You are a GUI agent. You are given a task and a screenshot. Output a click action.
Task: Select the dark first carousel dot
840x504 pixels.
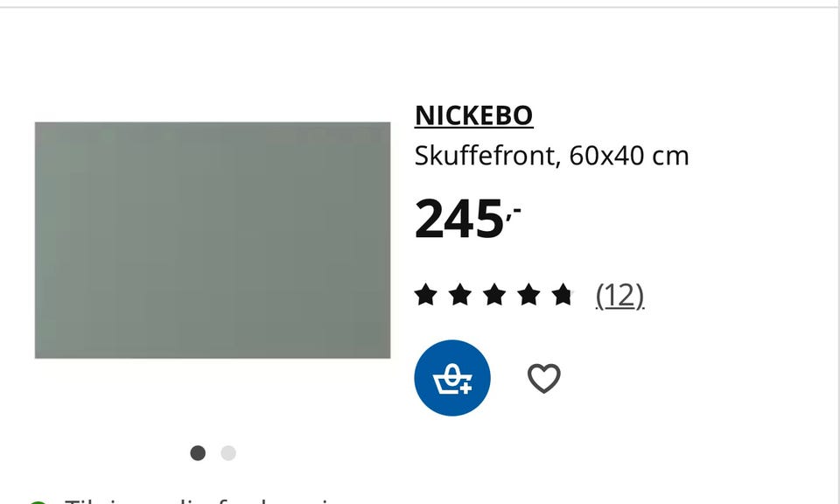[x=198, y=453]
